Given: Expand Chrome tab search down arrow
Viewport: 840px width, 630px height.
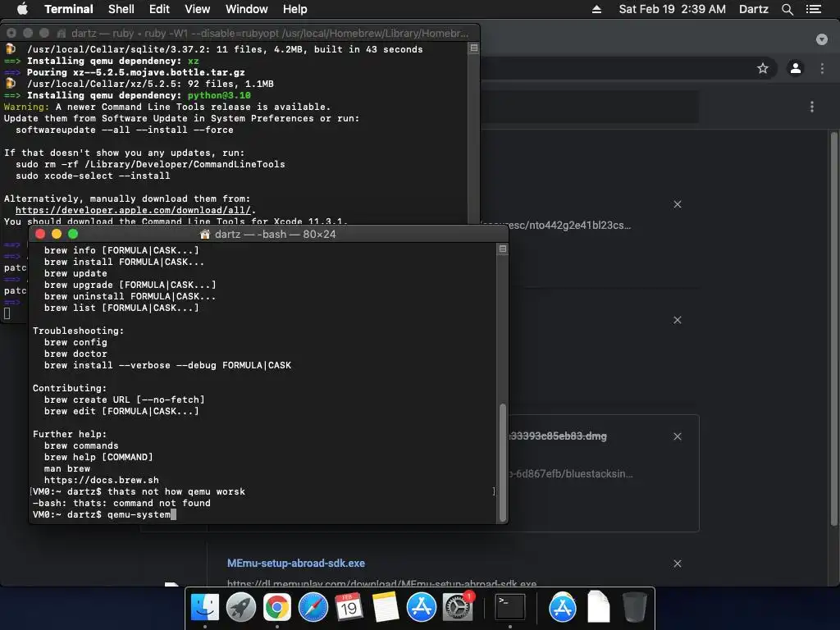Looking at the screenshot, I should coord(821,39).
